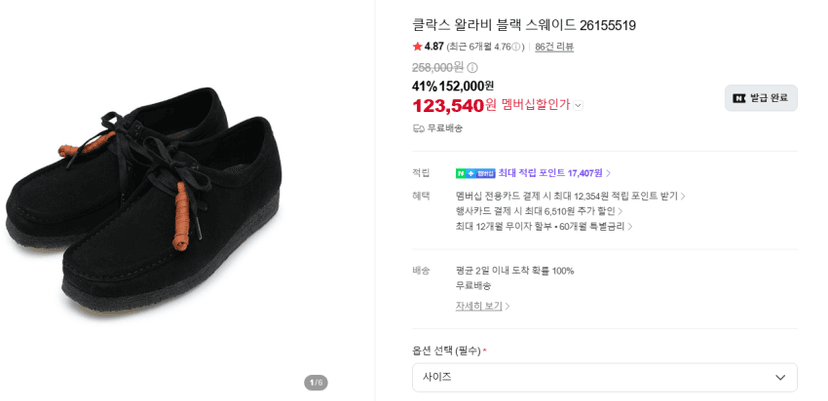This screenshot has width=828, height=401.
Task: Click the chevron after 자세히 보기
Action: tap(507, 306)
